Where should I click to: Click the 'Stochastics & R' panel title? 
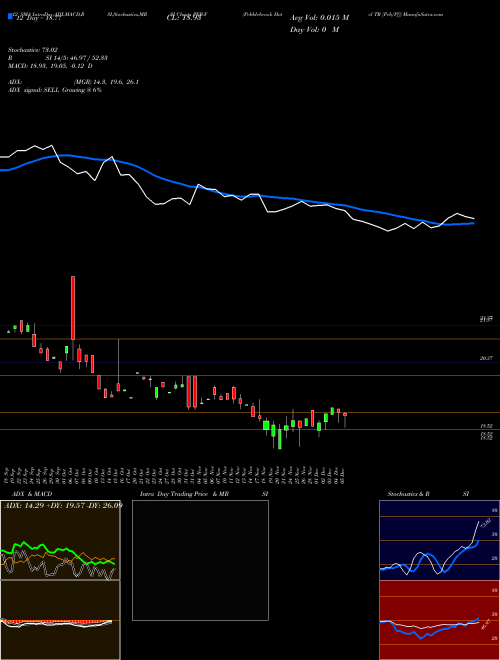[409, 494]
